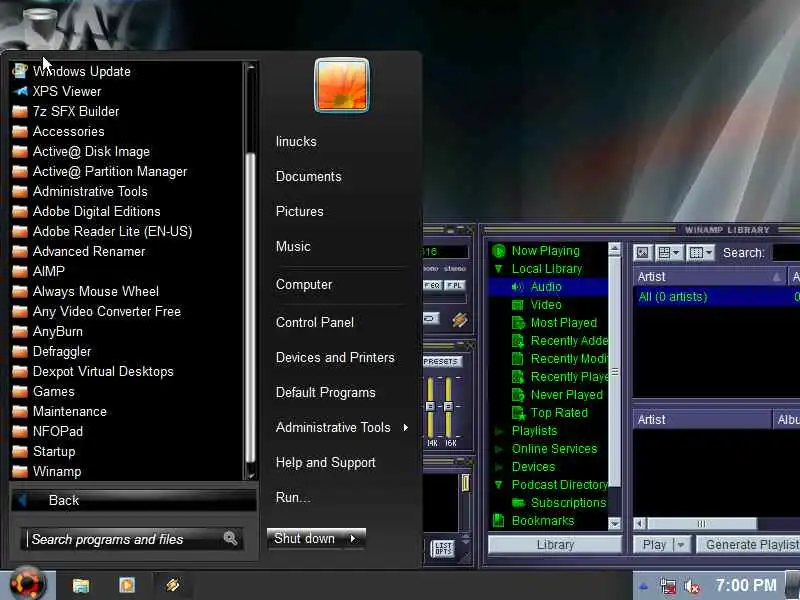Expand the Devices tree node
800x600 pixels.
[x=498, y=467]
